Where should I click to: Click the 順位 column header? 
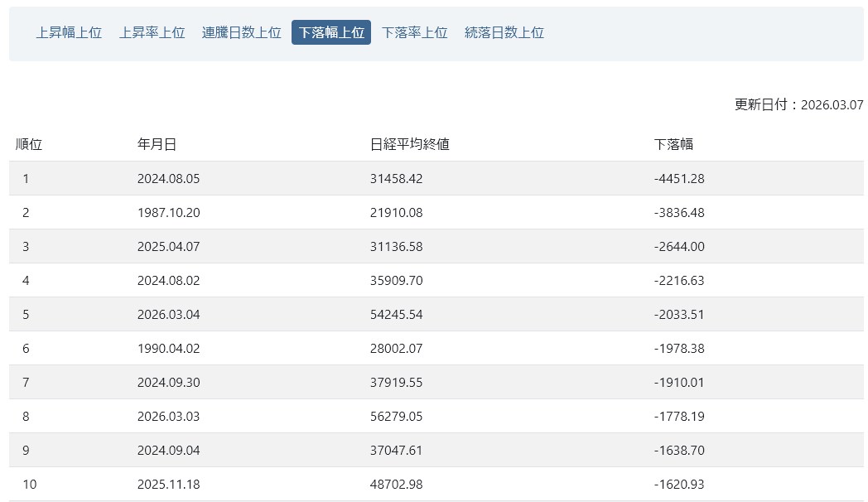click(x=29, y=144)
